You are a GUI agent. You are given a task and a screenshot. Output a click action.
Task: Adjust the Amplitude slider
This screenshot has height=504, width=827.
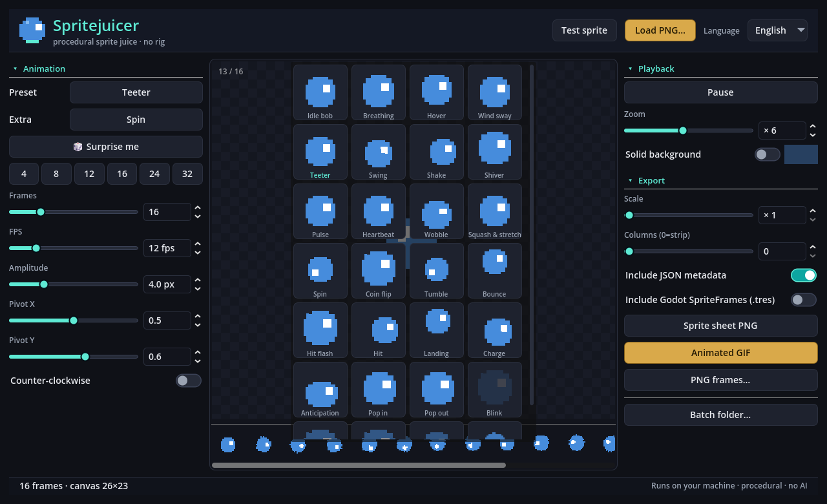click(74, 284)
